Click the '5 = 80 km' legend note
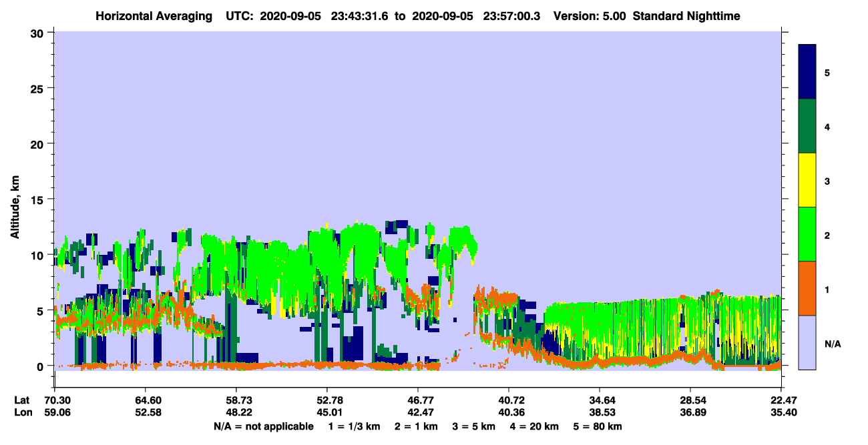 click(598, 426)
